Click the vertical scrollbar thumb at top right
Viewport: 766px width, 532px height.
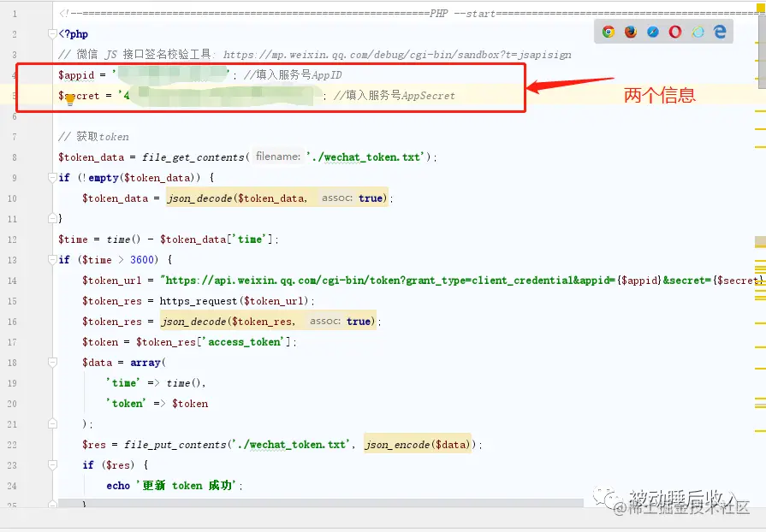click(762, 51)
